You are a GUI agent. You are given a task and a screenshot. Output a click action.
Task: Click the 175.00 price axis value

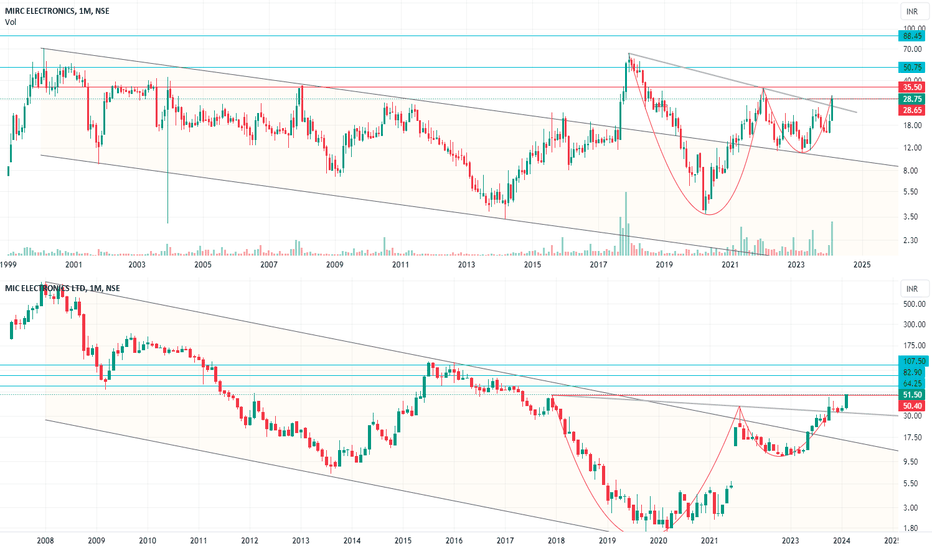point(914,345)
